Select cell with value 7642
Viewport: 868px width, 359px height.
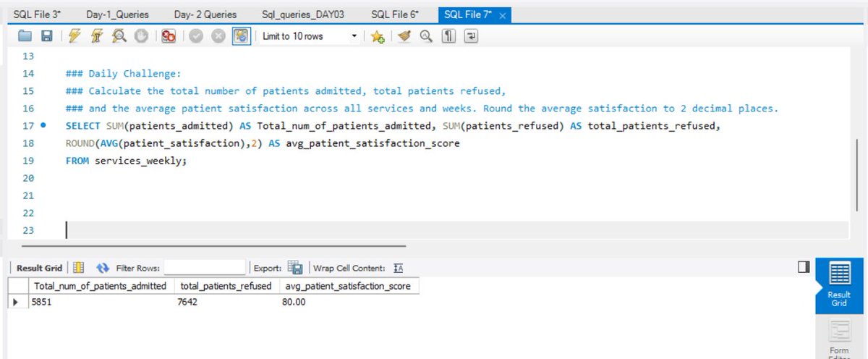click(226, 302)
